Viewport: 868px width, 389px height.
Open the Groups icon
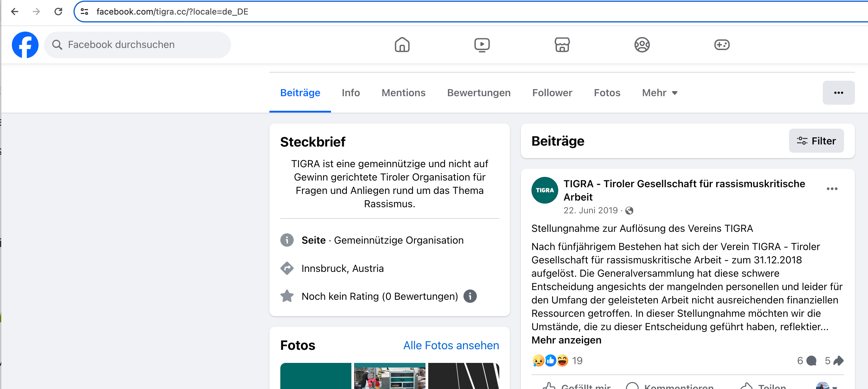642,45
